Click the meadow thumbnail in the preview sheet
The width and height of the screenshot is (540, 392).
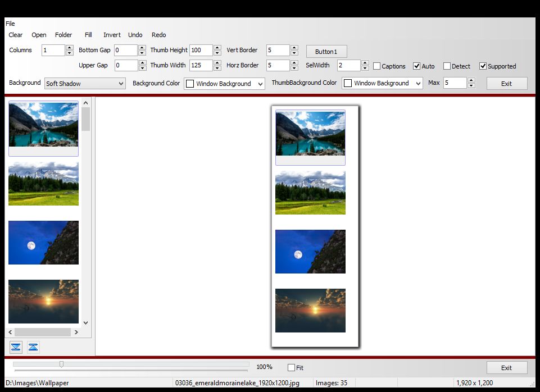310,193
